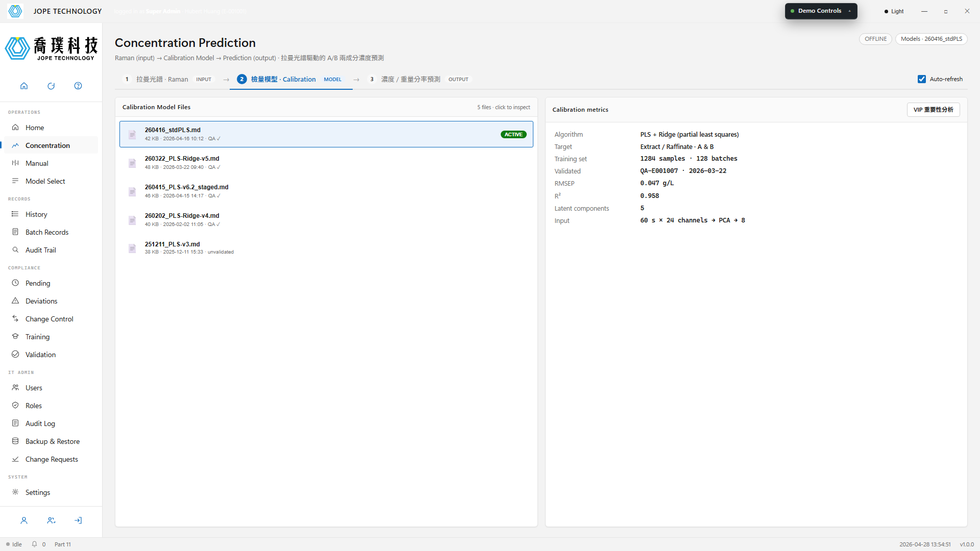Click the Users people icon
The width and height of the screenshot is (980, 551).
pyautogui.click(x=15, y=388)
